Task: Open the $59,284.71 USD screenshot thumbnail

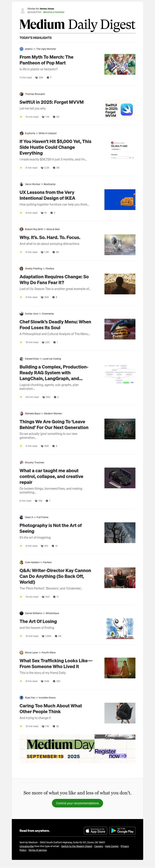Action: 120,149
